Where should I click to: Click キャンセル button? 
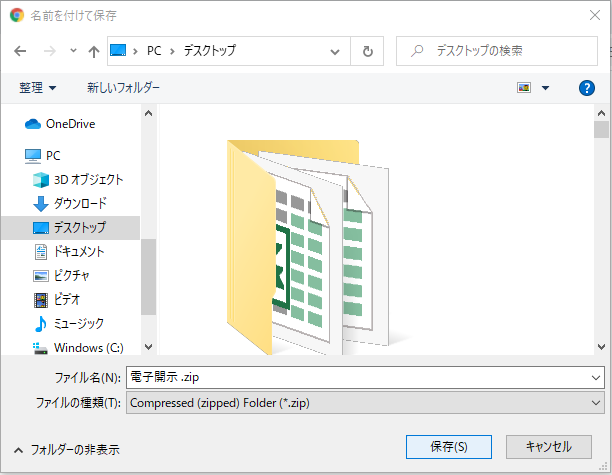pos(549,447)
